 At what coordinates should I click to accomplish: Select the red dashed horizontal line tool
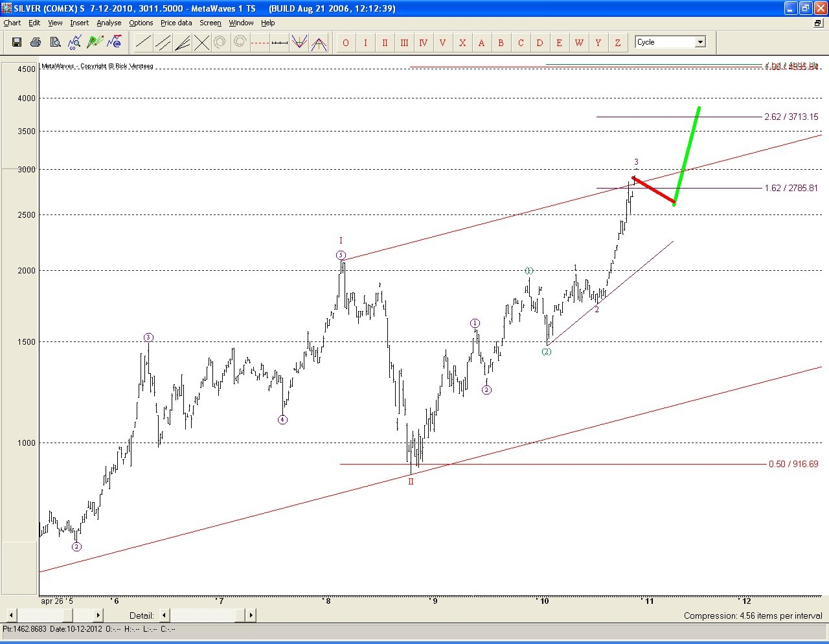[x=260, y=43]
